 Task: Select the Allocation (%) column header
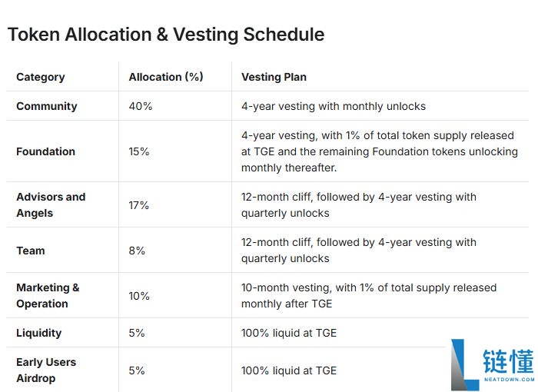click(x=166, y=77)
